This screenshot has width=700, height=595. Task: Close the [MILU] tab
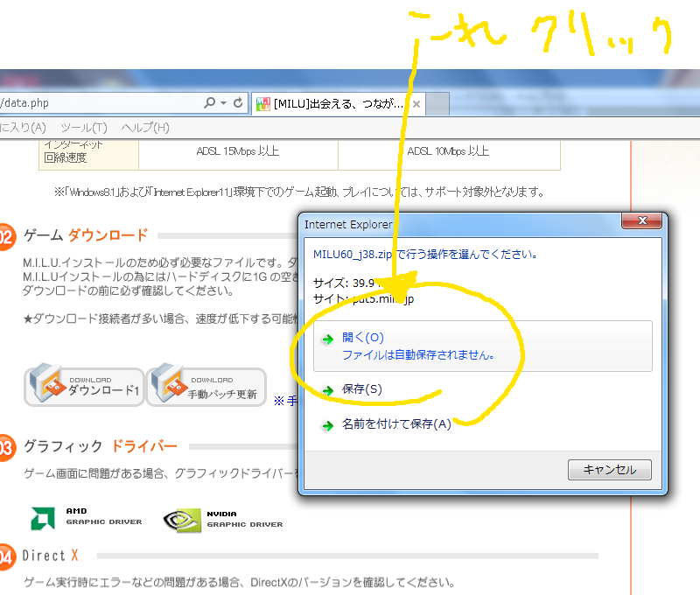[416, 104]
